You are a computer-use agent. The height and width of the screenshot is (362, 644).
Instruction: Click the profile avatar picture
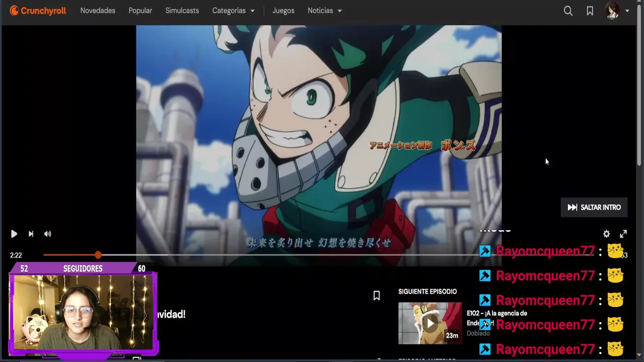click(x=612, y=11)
